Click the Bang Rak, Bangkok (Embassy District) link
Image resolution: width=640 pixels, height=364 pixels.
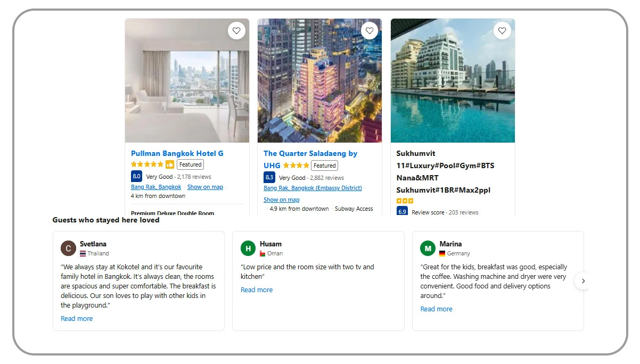(x=313, y=188)
